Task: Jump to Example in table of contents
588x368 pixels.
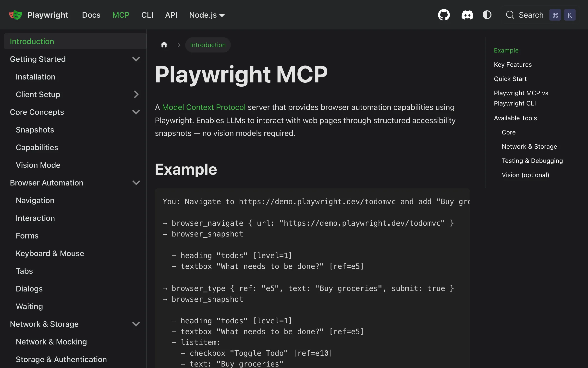Action: point(506,50)
